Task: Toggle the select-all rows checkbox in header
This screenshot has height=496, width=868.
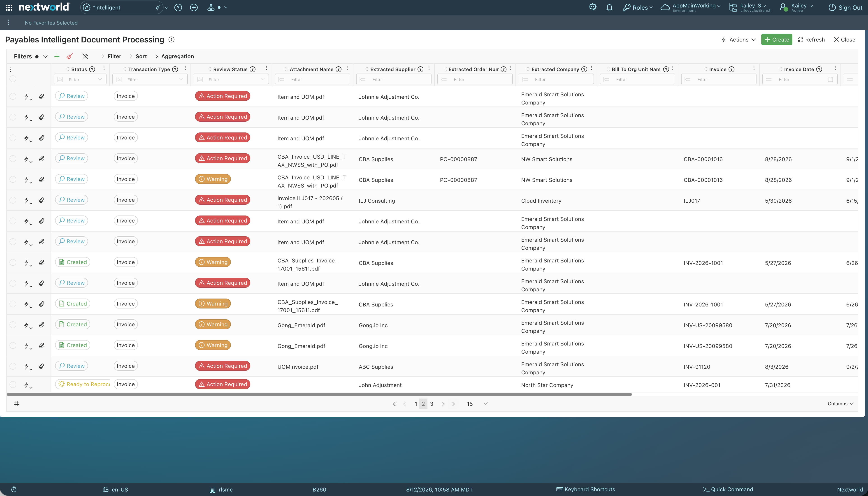Action: pos(13,79)
